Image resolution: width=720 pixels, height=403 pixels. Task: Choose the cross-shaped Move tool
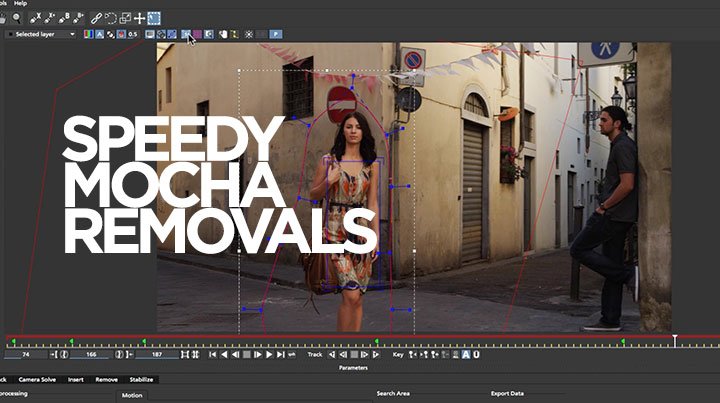139,18
